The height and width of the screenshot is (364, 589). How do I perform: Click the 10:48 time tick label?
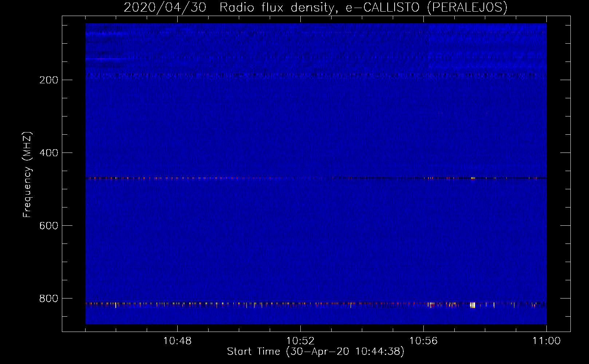(177, 341)
